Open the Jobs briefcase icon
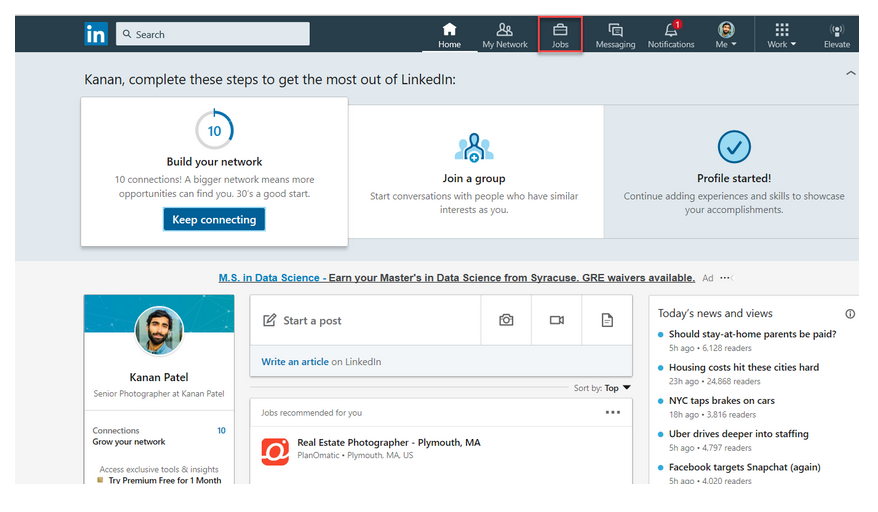Screen dimensions: 878x512 pos(560,29)
